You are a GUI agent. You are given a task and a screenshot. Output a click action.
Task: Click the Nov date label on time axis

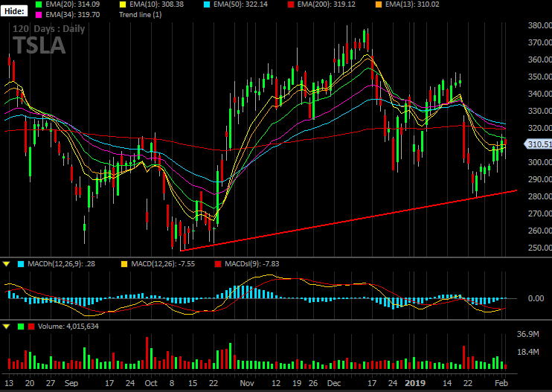pyautogui.click(x=247, y=383)
